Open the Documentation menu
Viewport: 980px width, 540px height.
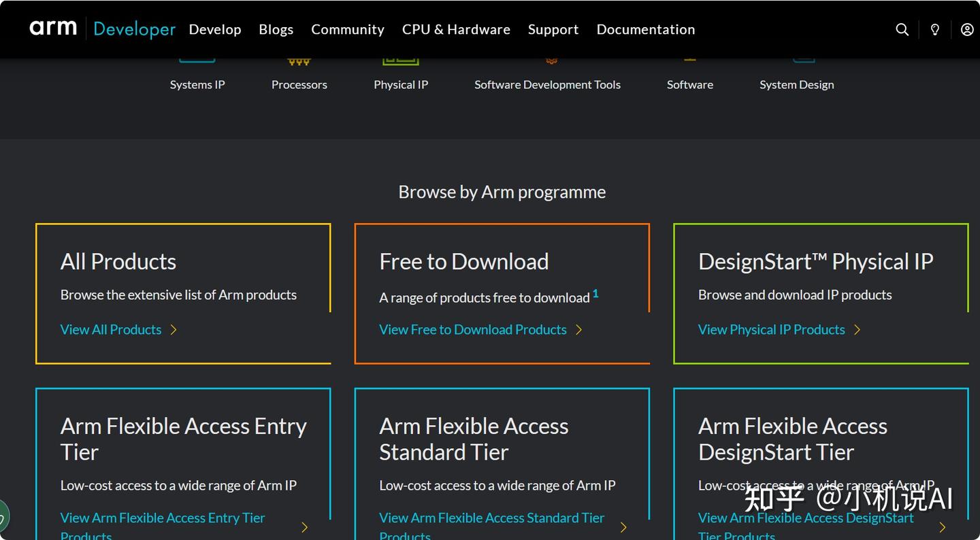pyautogui.click(x=646, y=29)
